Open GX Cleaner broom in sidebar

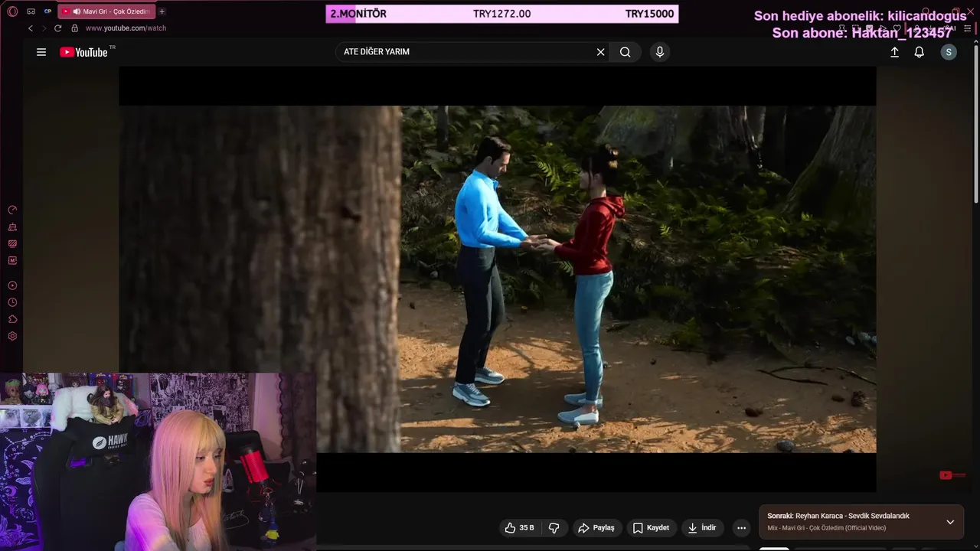[x=12, y=227]
